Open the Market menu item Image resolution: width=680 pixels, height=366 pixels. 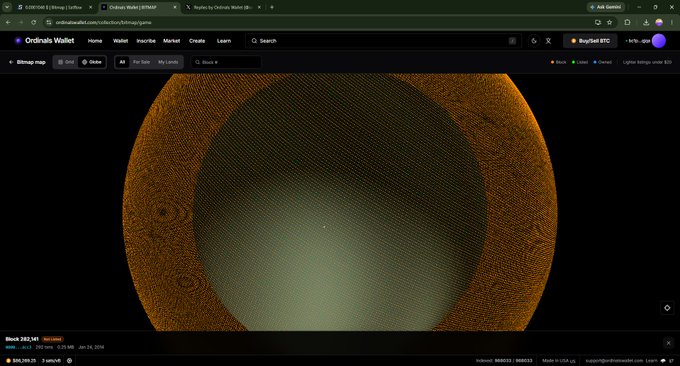coord(172,41)
